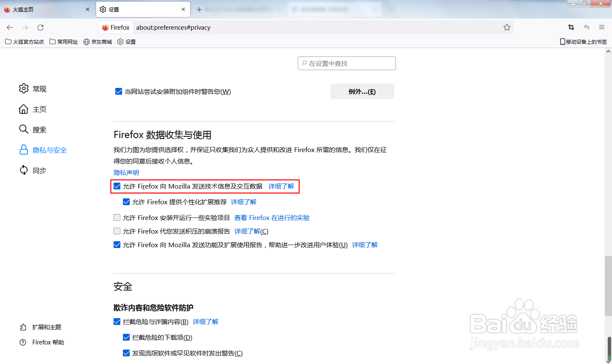Viewport: 612px width, 364px height.
Task: Click the Firefox identity icon in address bar
Action: click(116, 27)
